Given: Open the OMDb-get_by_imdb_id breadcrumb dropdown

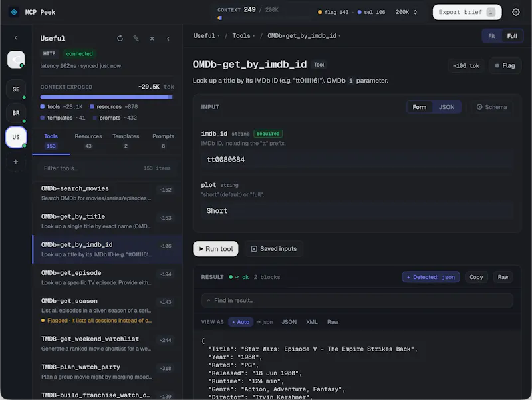Looking at the screenshot, I should (x=304, y=36).
